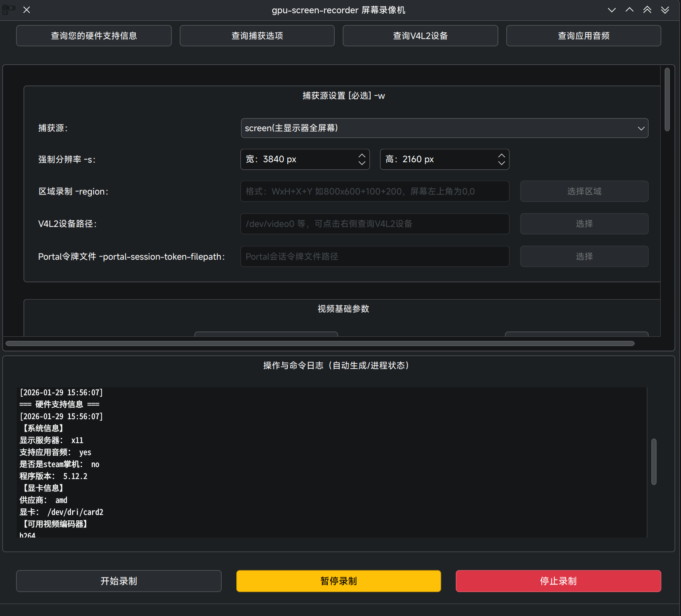
Task: Click the single down chevron icon in the title bar
Action: click(612, 9)
